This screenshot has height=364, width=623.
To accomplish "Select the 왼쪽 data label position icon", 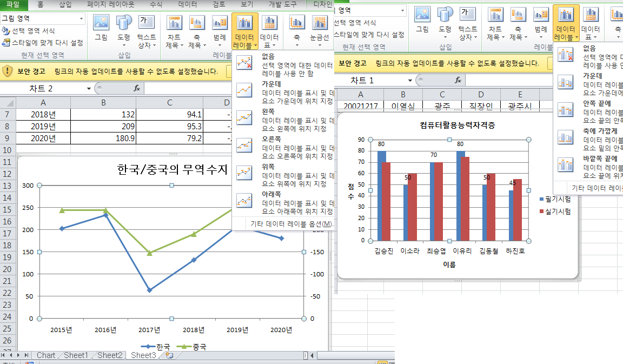I will coord(244,117).
